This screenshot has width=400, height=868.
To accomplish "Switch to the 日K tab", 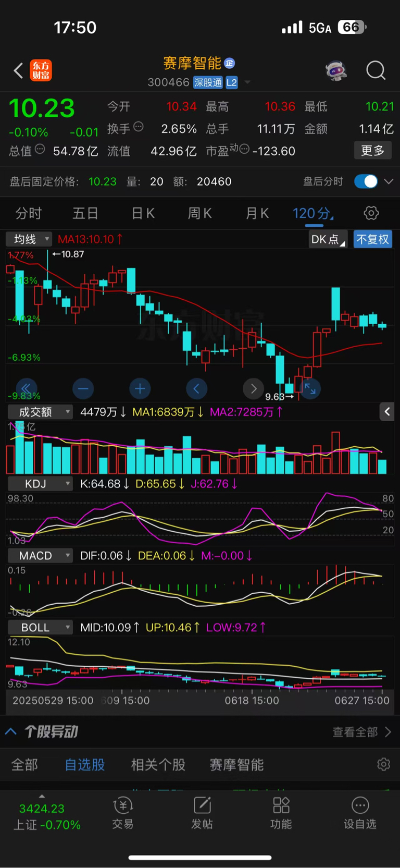I will (x=143, y=213).
